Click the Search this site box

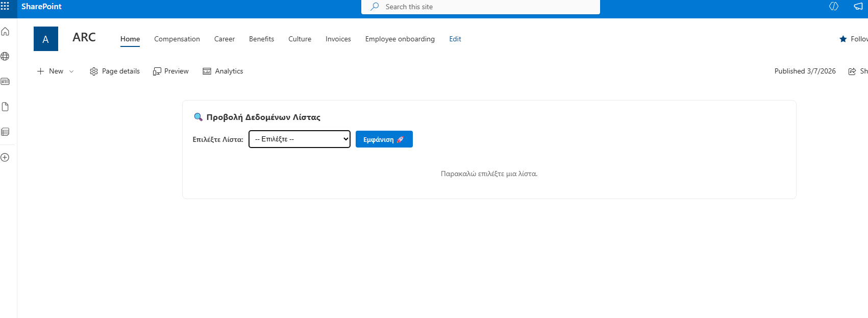click(480, 7)
